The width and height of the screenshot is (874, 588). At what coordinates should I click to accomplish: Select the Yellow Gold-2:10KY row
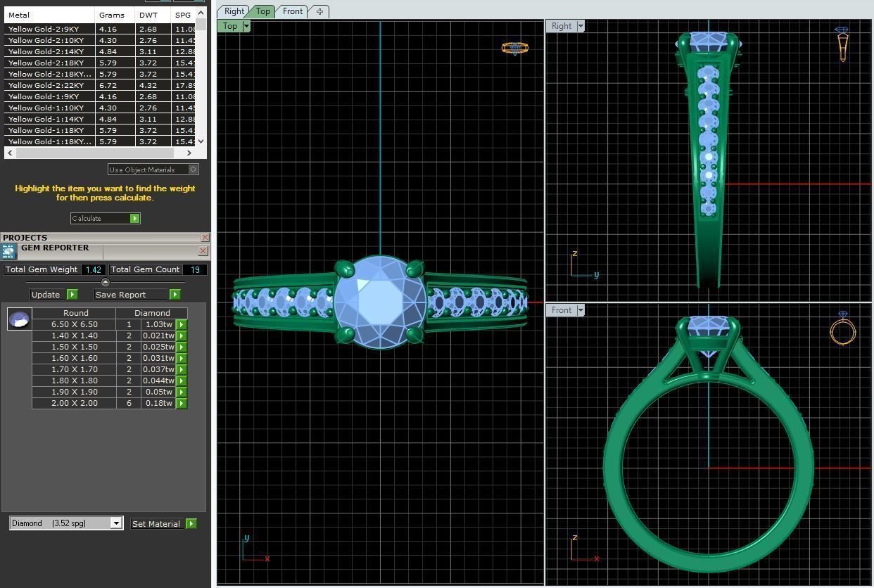(x=100, y=40)
